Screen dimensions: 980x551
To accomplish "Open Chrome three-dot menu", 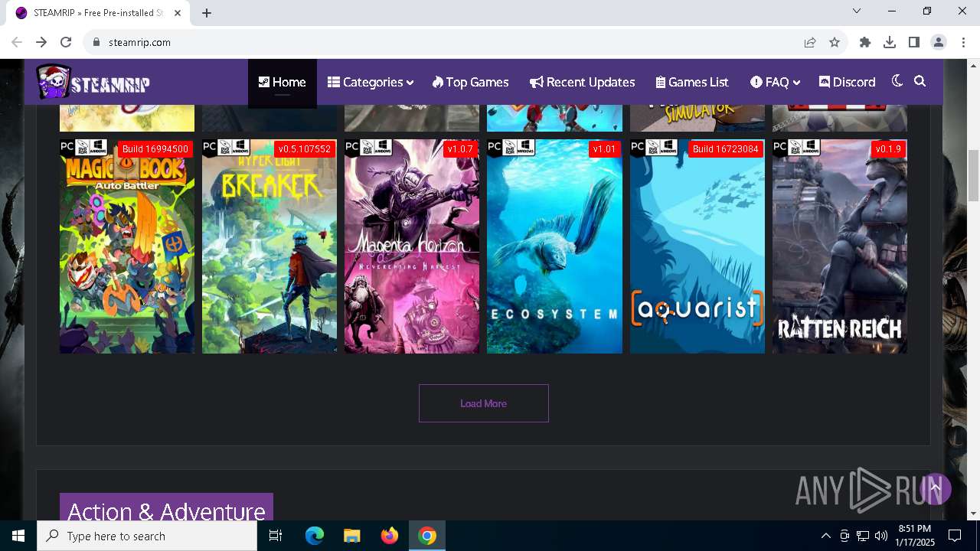I will (x=963, y=42).
